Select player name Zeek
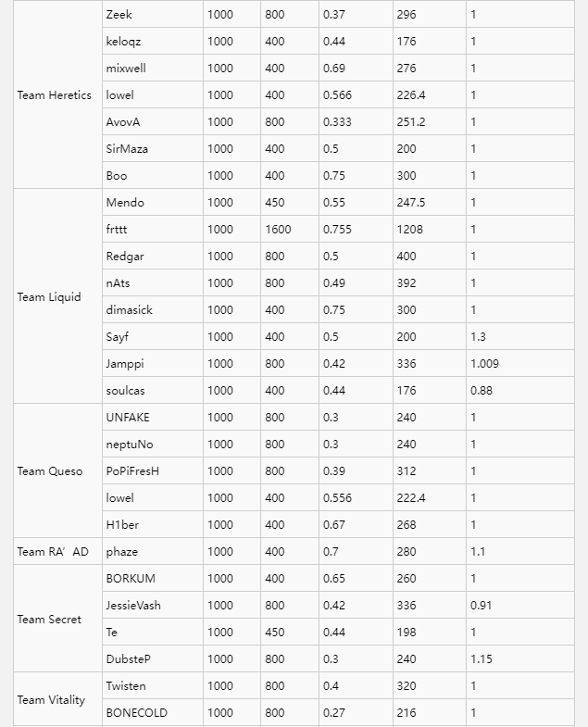 [119, 15]
